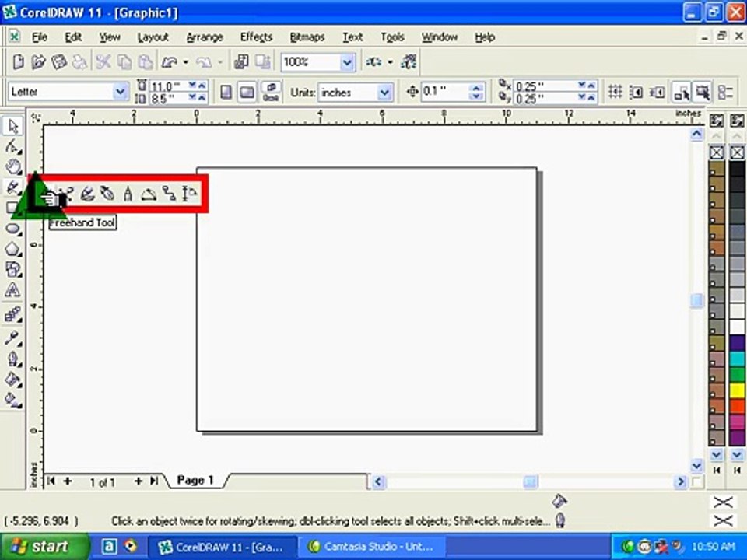Apply the yellow color swatch
Screen dimensions: 747x560
pos(737,391)
